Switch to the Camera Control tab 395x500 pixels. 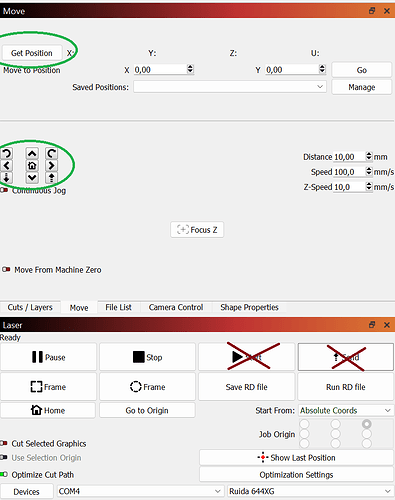click(x=176, y=307)
